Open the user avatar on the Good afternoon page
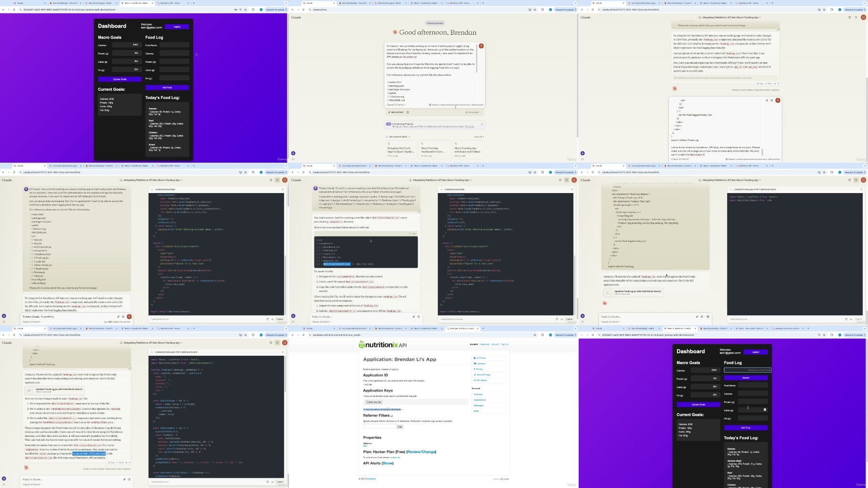The width and height of the screenshot is (868, 488). 293,153
